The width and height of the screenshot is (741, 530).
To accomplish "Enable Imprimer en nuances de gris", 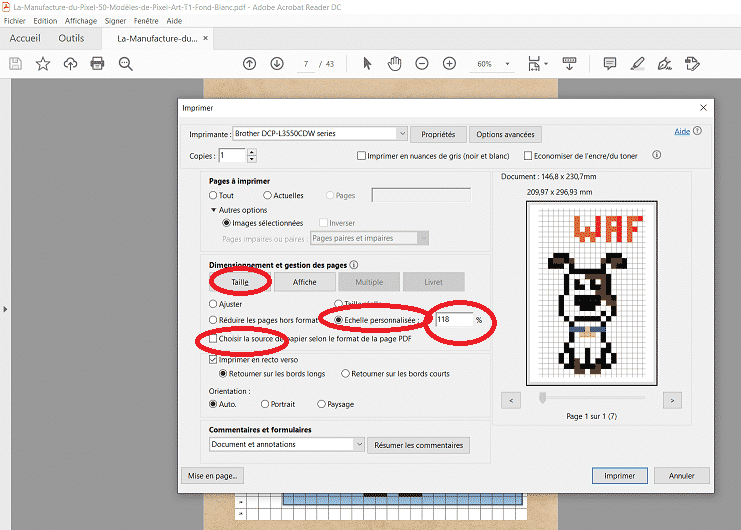I will tap(362, 155).
